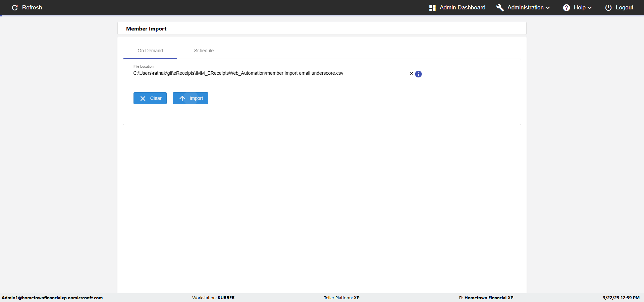Select the On Demand tab

150,51
